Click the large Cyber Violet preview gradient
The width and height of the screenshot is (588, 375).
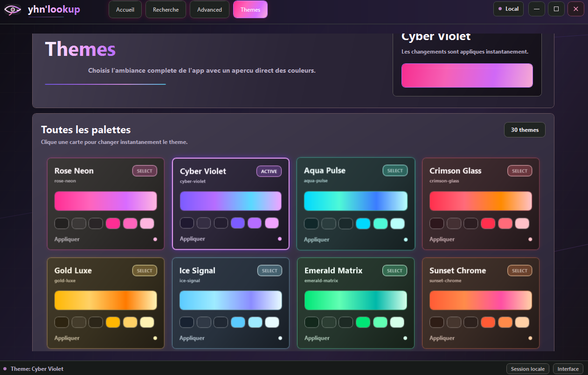[467, 75]
